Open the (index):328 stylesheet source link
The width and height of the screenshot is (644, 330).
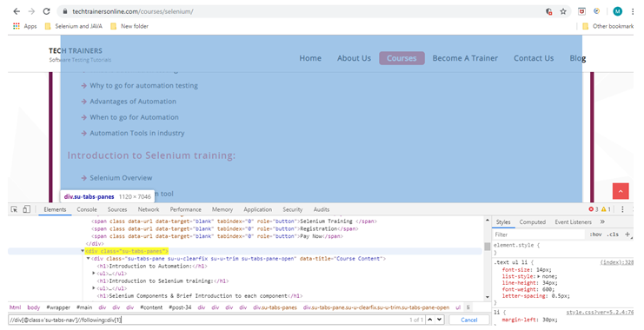coord(616,262)
